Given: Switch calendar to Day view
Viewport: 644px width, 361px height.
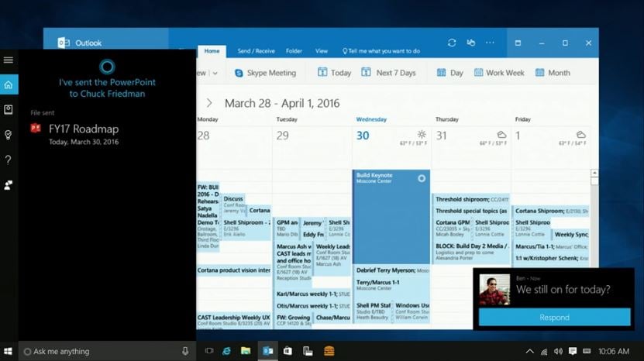Looking at the screenshot, I should 450,73.
